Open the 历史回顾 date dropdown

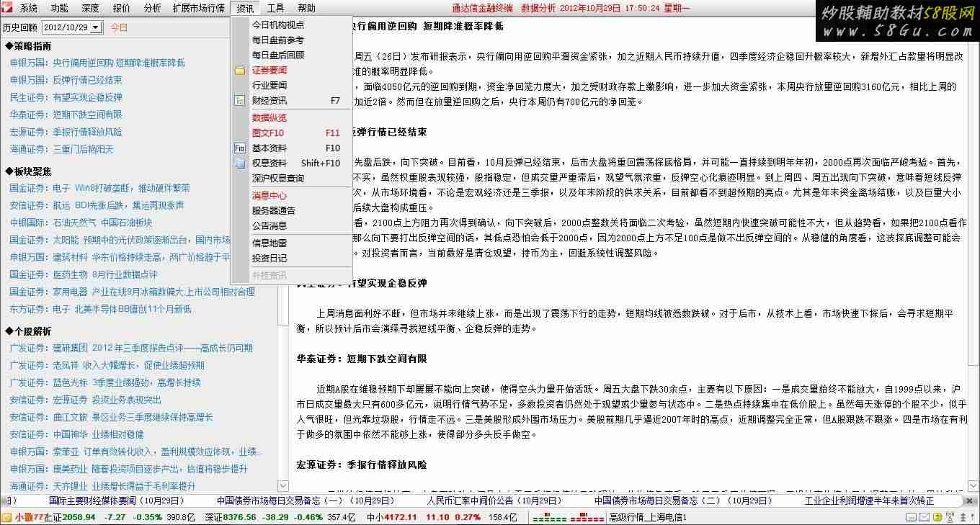tap(95, 27)
